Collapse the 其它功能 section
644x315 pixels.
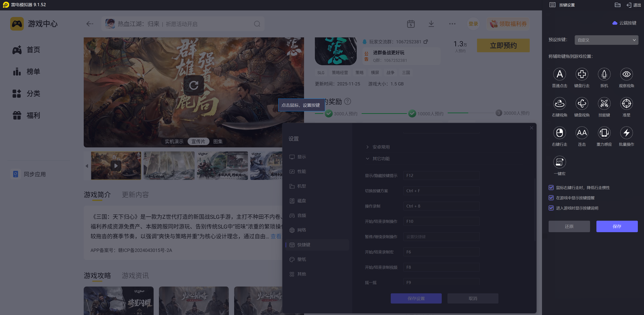(381, 158)
